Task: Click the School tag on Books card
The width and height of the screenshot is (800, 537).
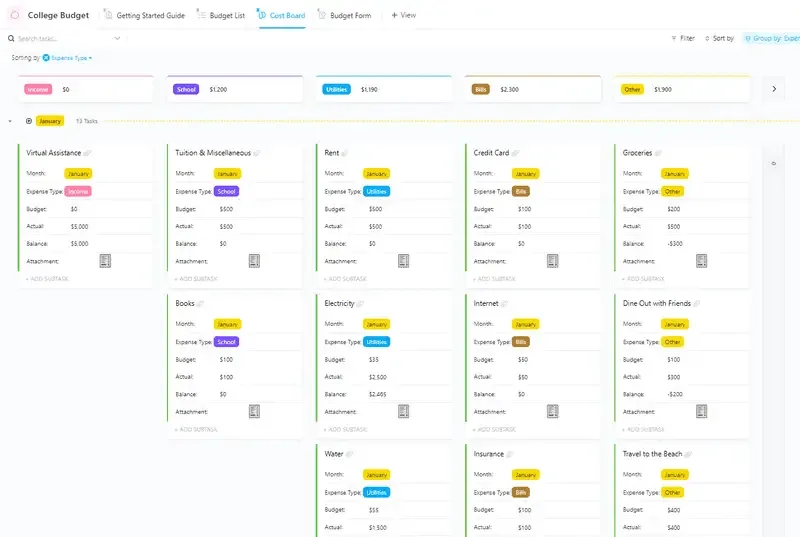Action: (x=226, y=342)
